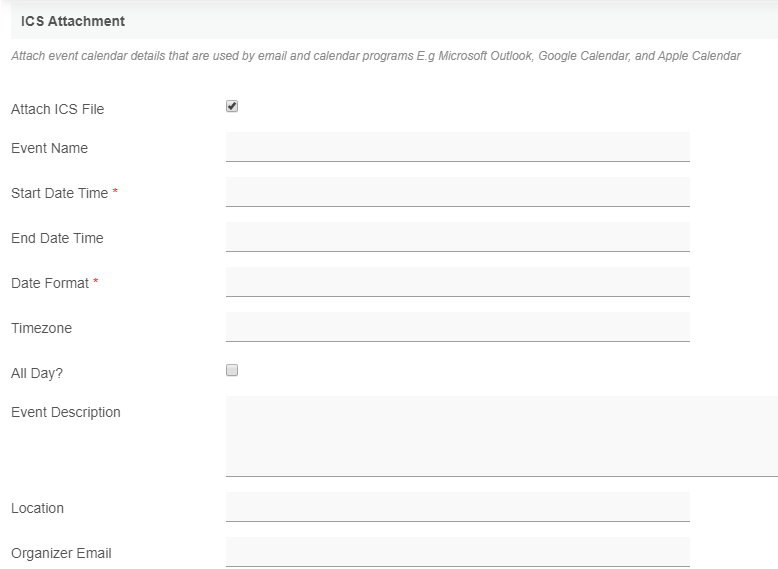Image resolution: width=778 pixels, height=569 pixels.
Task: Focus the Event Description text area
Action: pos(501,436)
